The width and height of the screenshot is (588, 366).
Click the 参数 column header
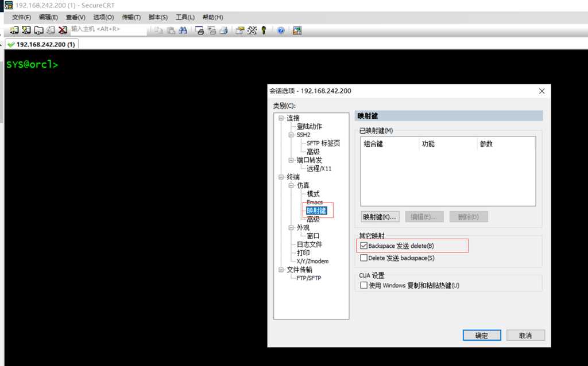(x=506, y=144)
